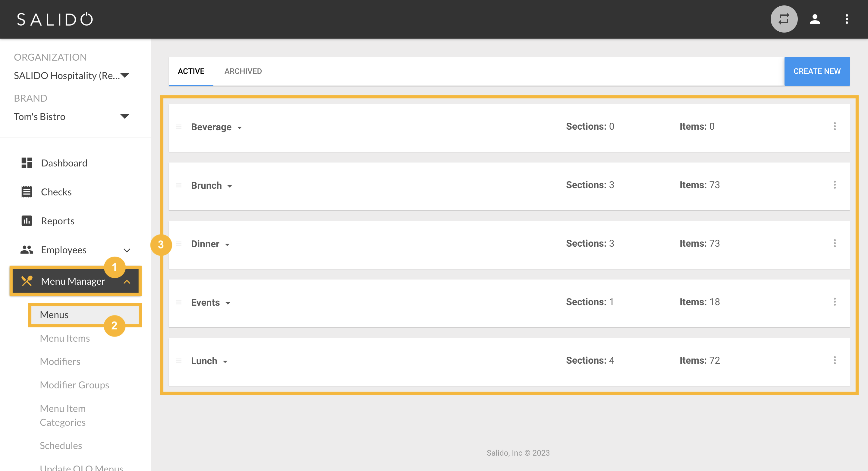
Task: Expand the Employees sidebar chevron
Action: tap(127, 250)
